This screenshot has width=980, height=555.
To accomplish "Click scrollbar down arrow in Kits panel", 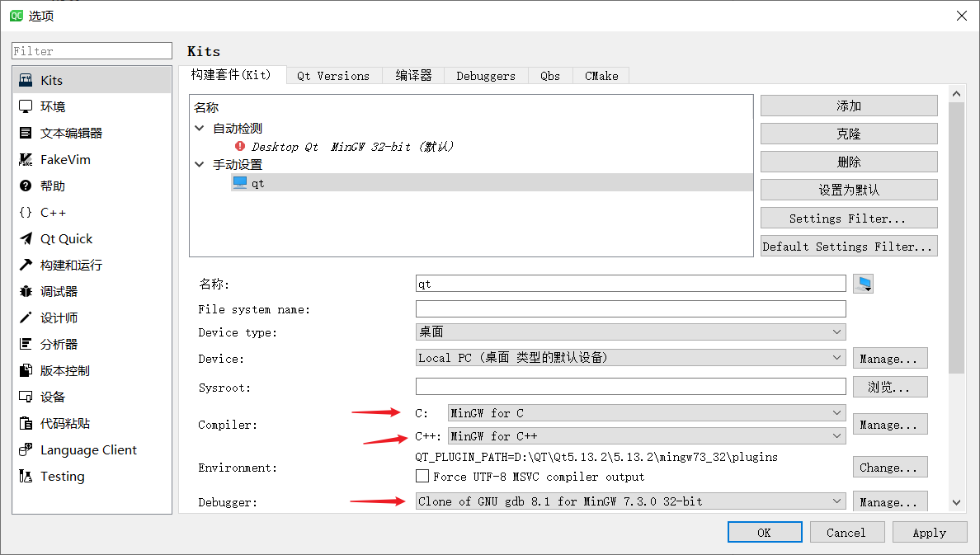I will click(x=956, y=502).
